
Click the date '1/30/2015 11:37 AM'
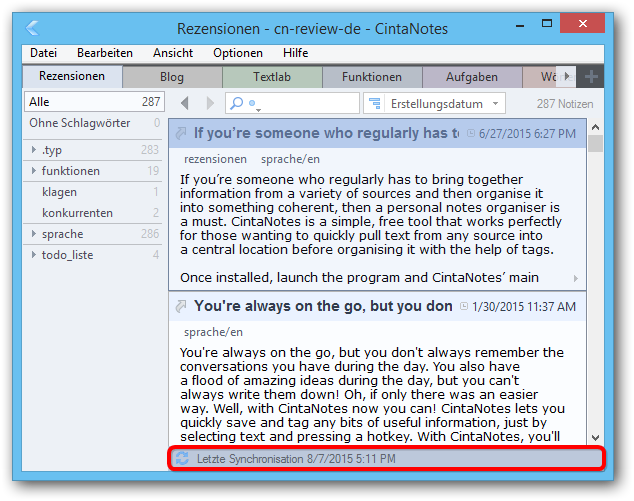[x=524, y=307]
